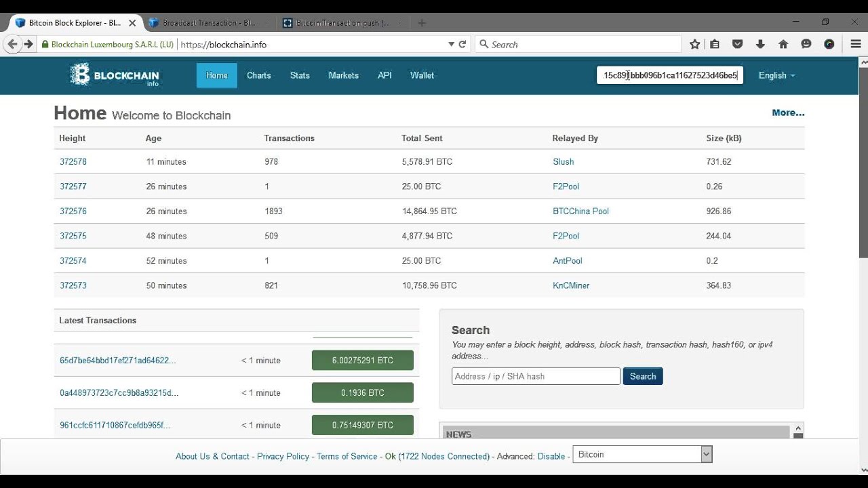Click the Transactions column header

coord(290,138)
